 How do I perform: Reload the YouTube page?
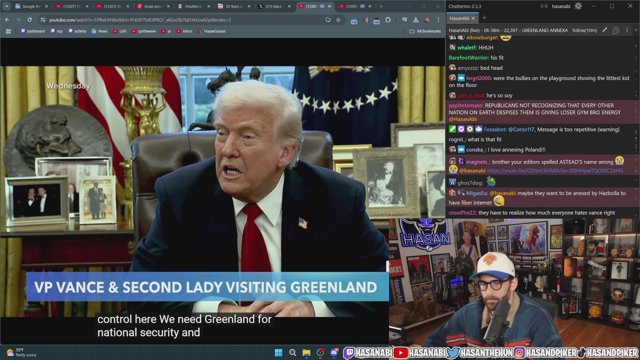pos(30,20)
